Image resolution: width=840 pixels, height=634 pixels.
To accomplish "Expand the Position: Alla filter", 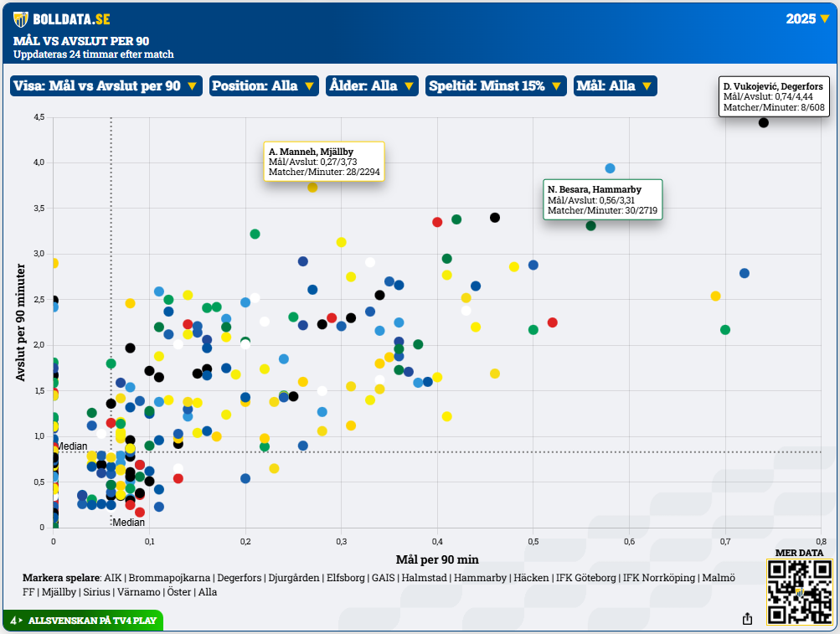I will coord(264,85).
